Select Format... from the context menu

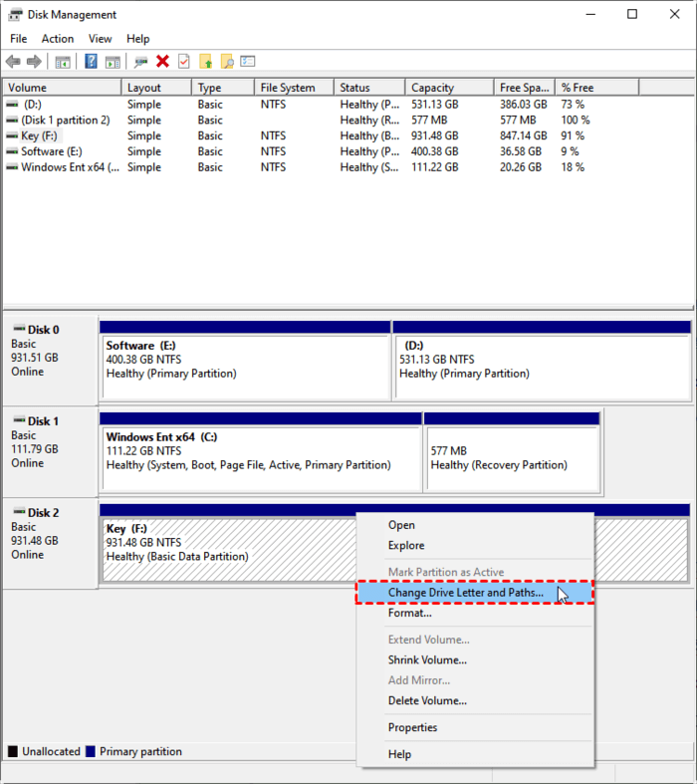click(x=409, y=614)
